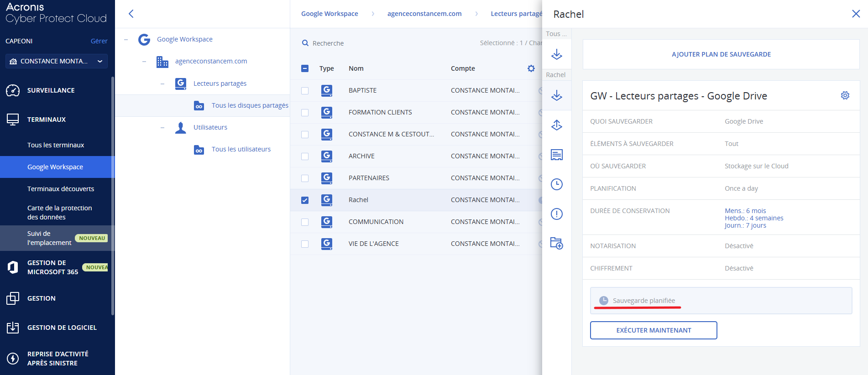Click agenceconstancem.com breadcrumb link
Viewport: 868px width, 375px height.
pyautogui.click(x=424, y=14)
